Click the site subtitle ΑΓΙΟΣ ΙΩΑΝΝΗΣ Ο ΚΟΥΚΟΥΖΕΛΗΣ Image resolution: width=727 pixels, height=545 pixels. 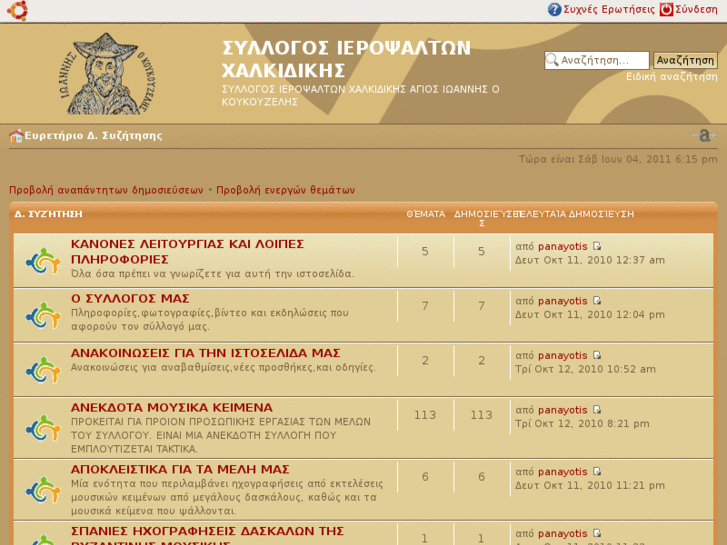point(360,95)
